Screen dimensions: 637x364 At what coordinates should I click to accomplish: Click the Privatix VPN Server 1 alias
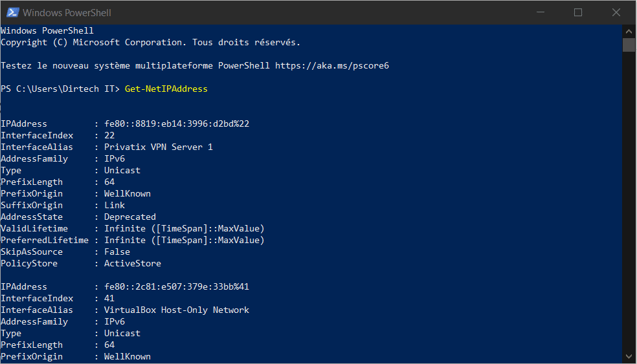(159, 147)
